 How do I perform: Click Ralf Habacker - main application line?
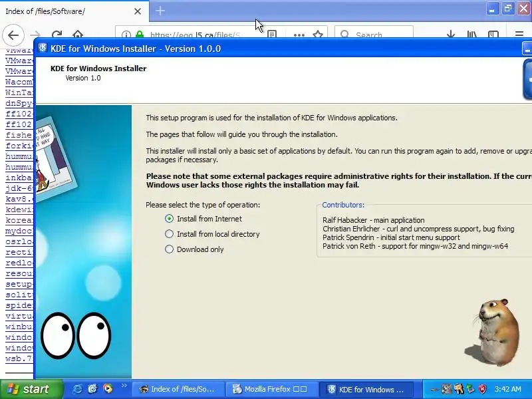[373, 220]
